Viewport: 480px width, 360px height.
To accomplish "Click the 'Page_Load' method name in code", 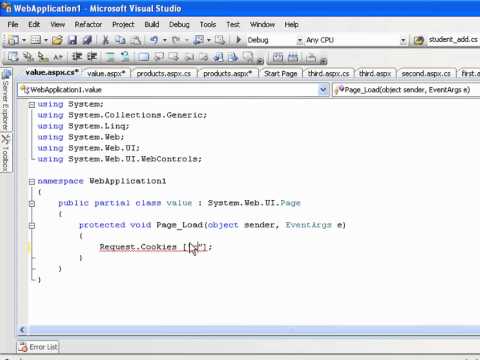I will (x=179, y=225).
